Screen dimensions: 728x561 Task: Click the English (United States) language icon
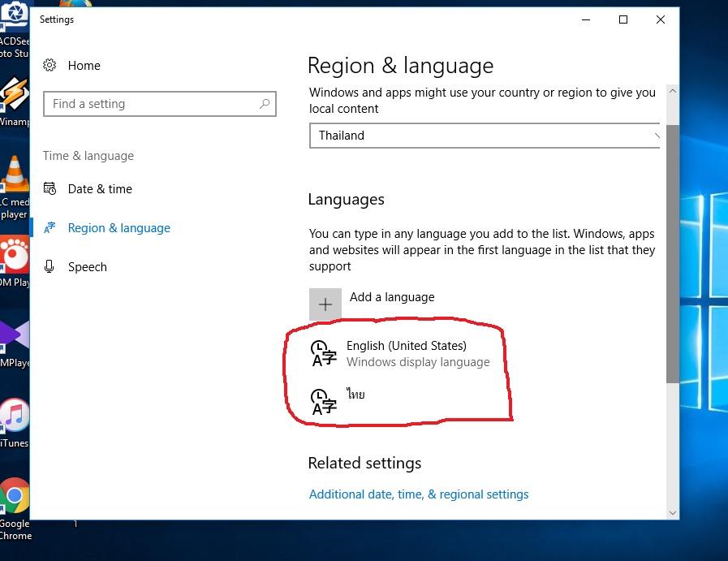(324, 353)
